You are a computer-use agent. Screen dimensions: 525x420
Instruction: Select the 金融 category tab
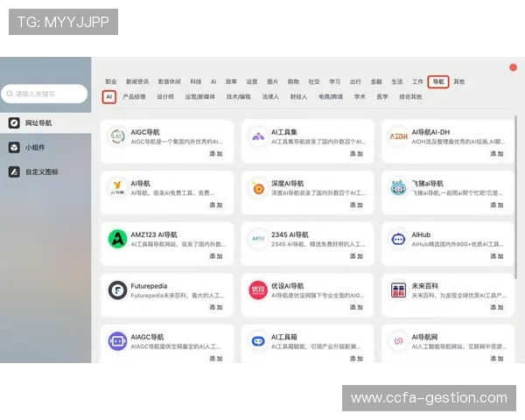pos(376,81)
